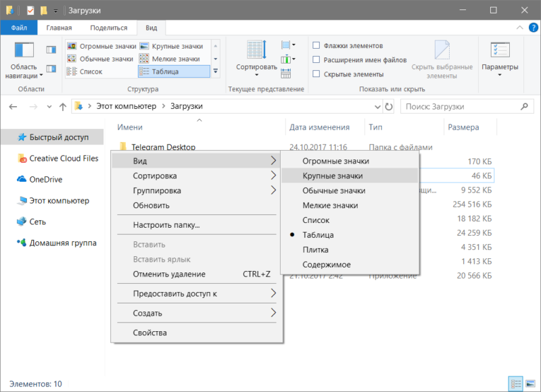This screenshot has height=392, width=541.
Task: Switch to the Главная ribbon tab
Action: click(59, 28)
